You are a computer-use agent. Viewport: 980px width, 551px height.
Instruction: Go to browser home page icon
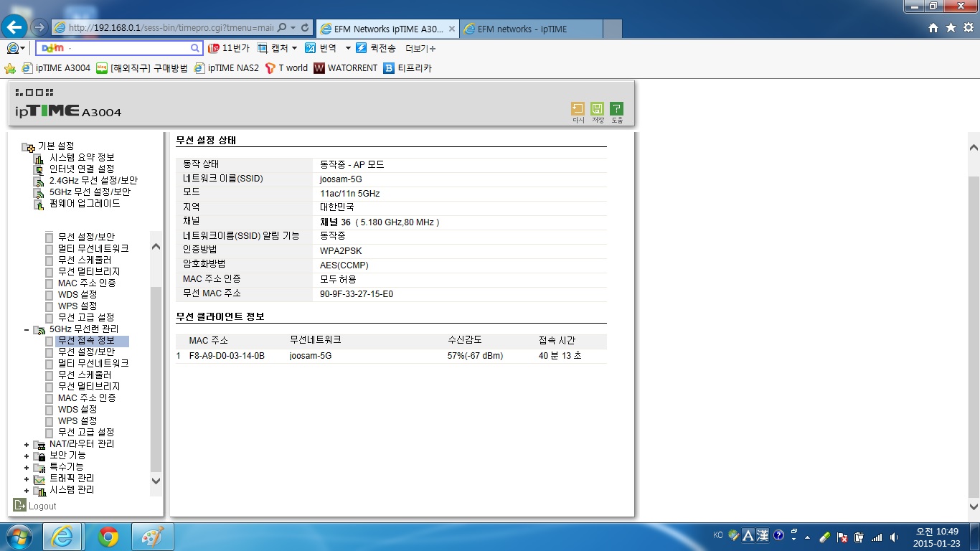933,27
